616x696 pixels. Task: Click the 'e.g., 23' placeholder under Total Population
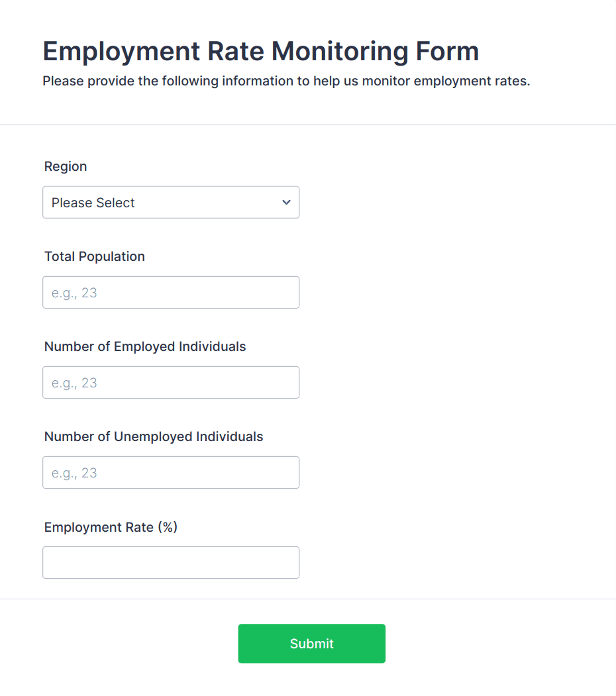click(74, 293)
